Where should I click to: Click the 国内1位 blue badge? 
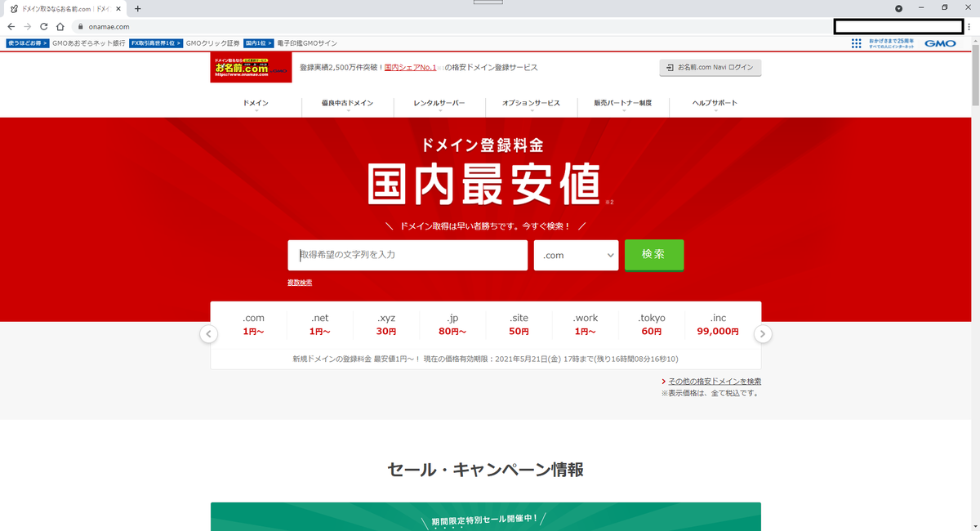(259, 43)
